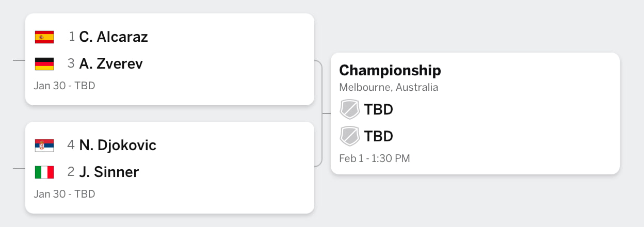Select J. Sinner player name

[109, 172]
